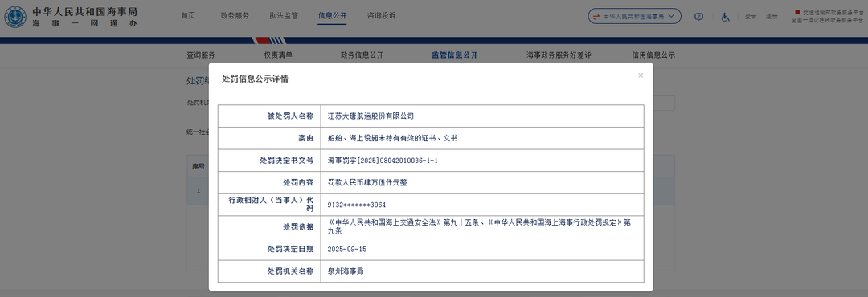Click the penalty text 罚款人民币肆万伍仟元整

pyautogui.click(x=367, y=182)
